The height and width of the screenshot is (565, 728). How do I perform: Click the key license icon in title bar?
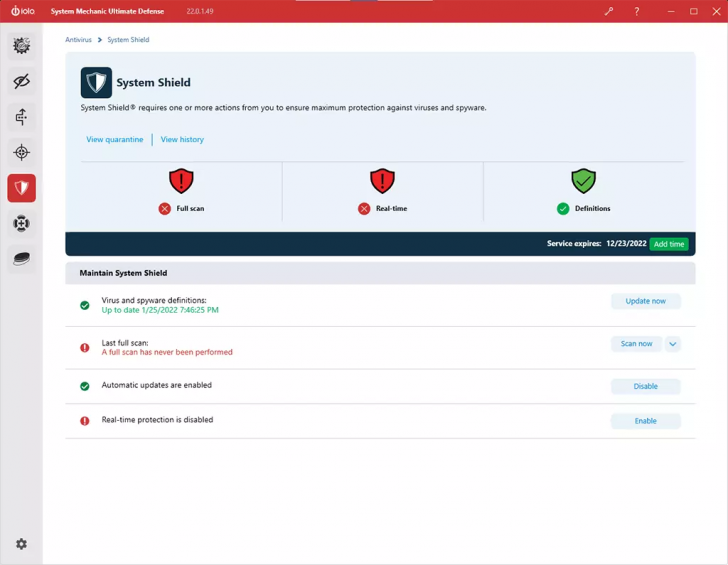[x=609, y=11]
